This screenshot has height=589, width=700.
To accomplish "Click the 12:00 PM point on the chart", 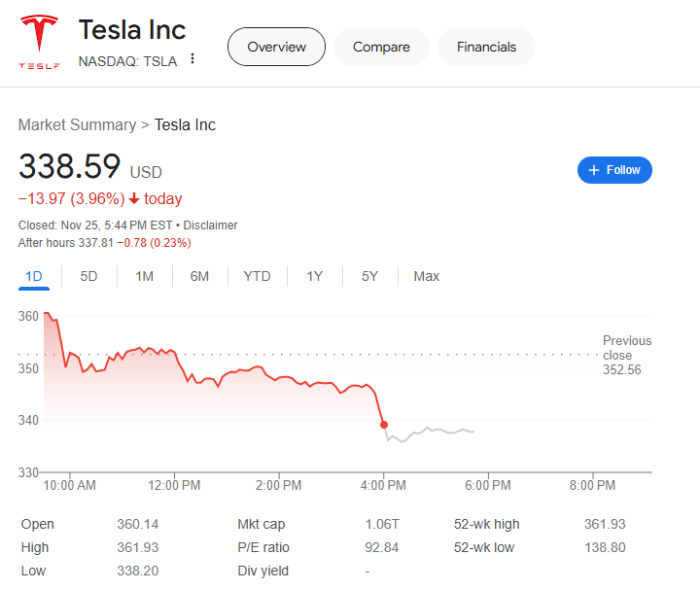I will click(175, 354).
